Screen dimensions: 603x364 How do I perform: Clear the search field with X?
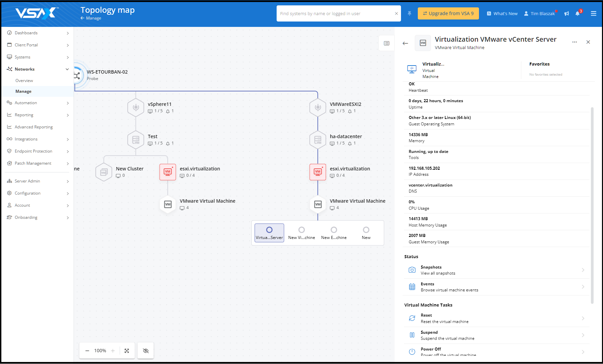(396, 13)
